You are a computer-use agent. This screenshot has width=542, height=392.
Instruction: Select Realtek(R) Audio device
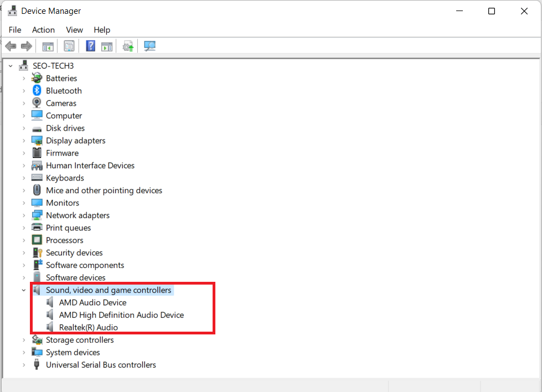(89, 327)
